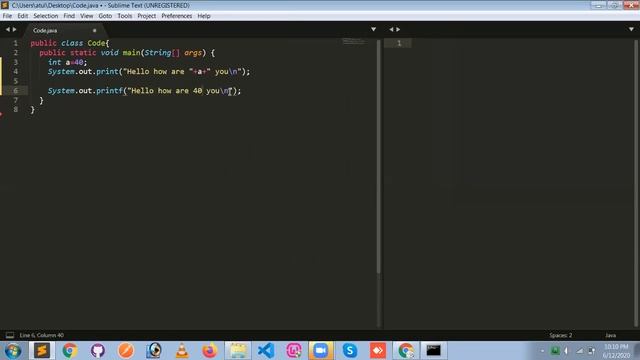Click 'System' on line 4
Screen dimensions: 640x360
point(61,71)
